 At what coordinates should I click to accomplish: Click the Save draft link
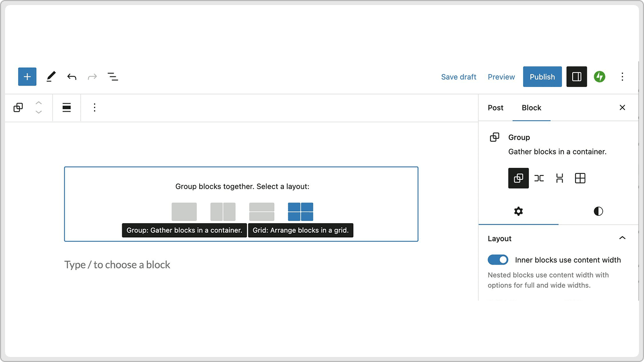pyautogui.click(x=458, y=77)
